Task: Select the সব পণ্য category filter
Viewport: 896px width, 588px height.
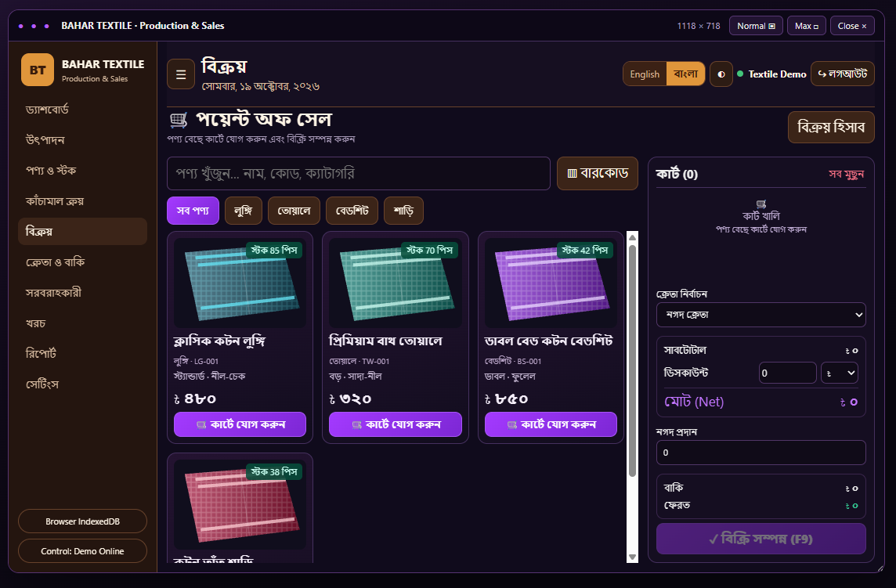Action: pos(193,211)
